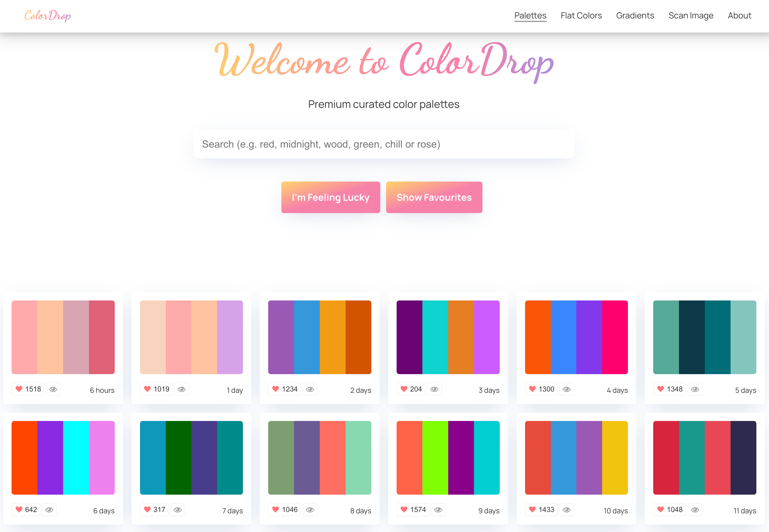Like the palette with 642 hearts
Viewport: 769px width, 532px height.
[x=26, y=510]
